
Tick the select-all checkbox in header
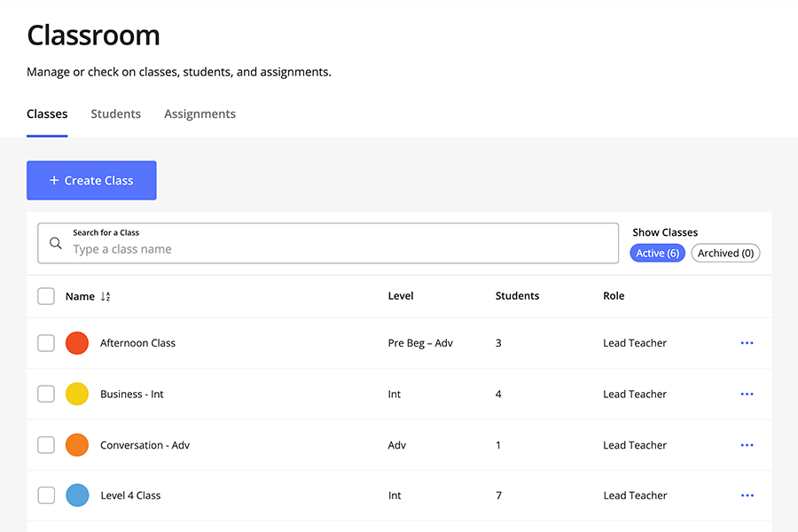[x=46, y=296]
